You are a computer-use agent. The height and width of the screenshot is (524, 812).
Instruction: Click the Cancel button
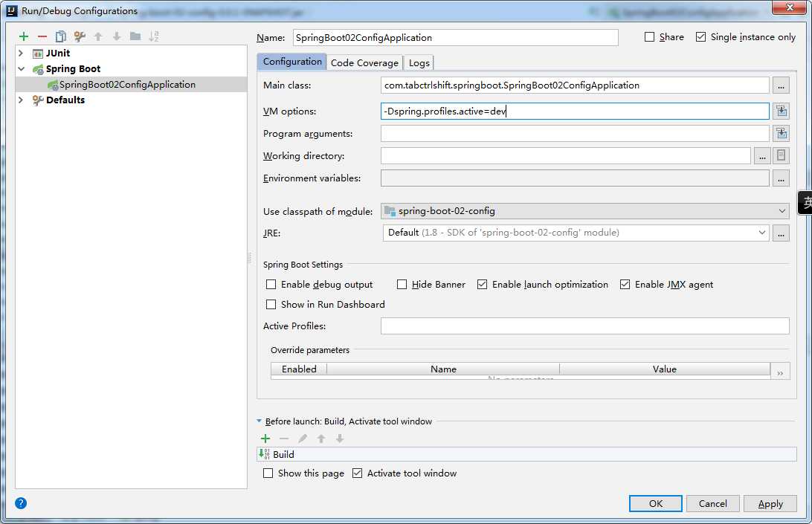[712, 503]
